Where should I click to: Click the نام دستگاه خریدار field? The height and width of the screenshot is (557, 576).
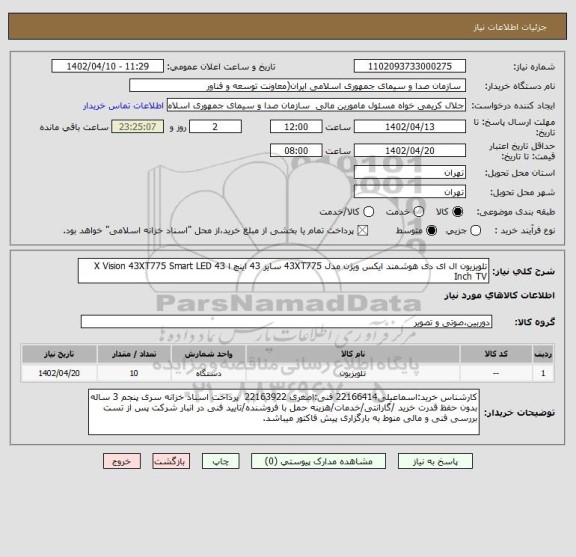pyautogui.click(x=298, y=86)
